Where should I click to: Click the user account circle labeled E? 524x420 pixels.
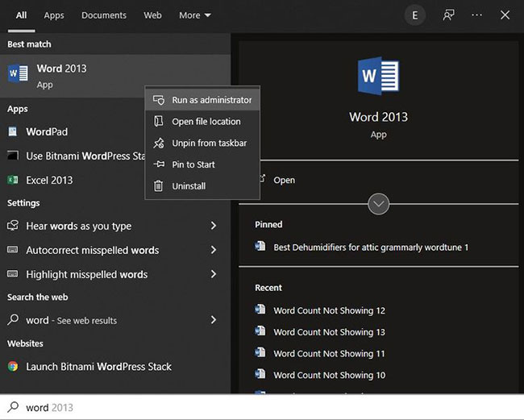coord(414,15)
